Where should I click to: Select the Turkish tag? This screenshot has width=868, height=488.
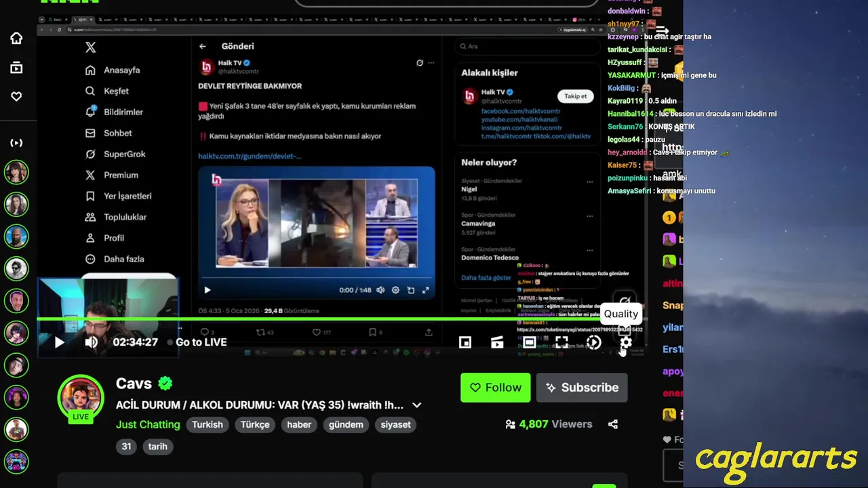tap(208, 425)
